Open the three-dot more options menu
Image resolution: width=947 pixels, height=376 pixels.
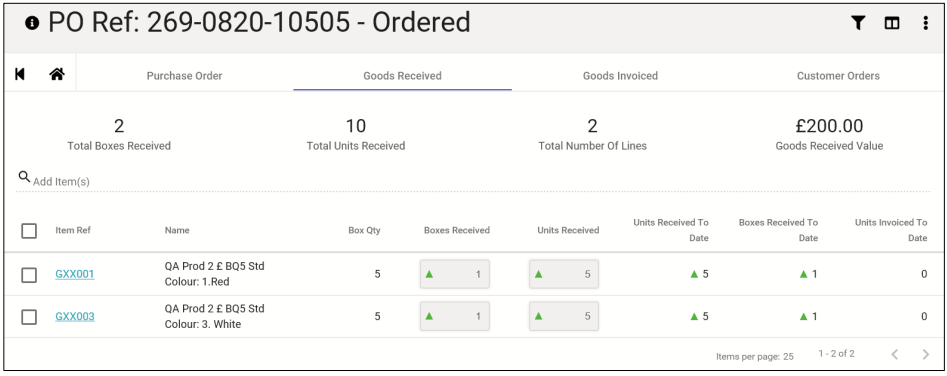925,23
